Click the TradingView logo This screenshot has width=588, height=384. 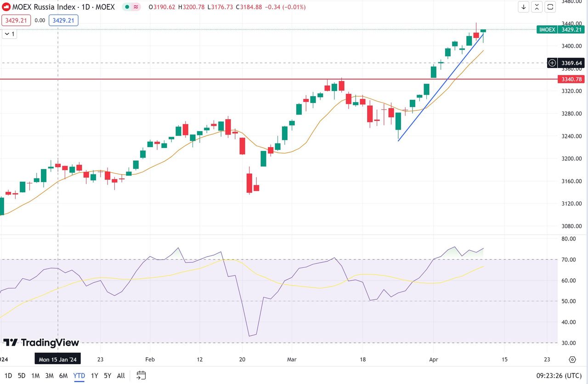41,343
